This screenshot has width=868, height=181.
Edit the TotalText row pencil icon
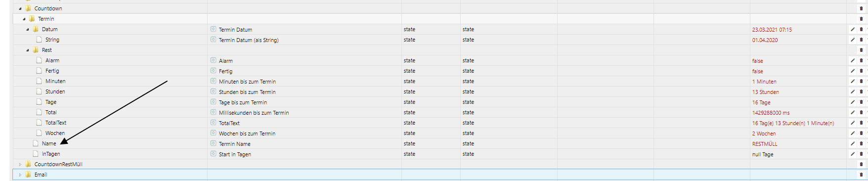pyautogui.click(x=853, y=123)
